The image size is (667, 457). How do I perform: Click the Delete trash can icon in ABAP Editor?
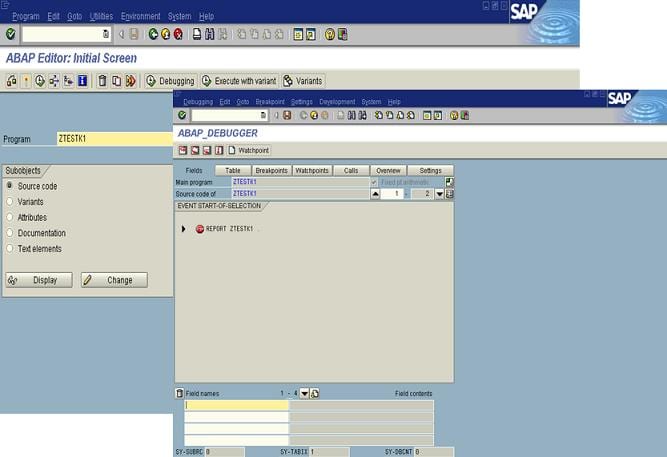pos(102,80)
